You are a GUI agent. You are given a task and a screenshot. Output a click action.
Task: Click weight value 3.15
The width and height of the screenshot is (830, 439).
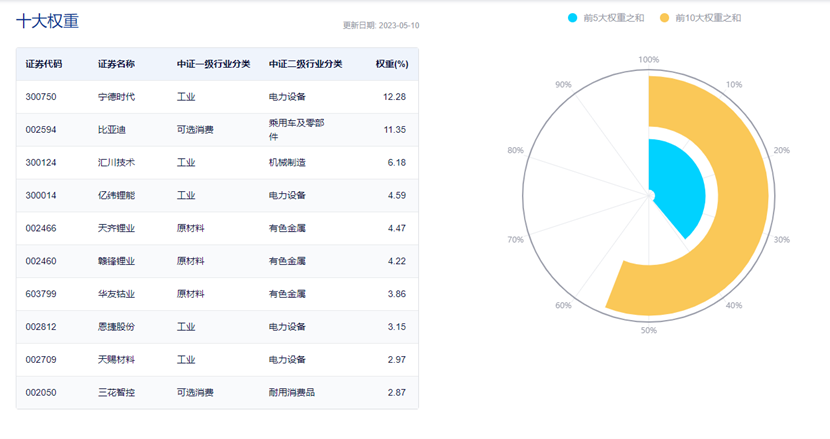(x=396, y=327)
